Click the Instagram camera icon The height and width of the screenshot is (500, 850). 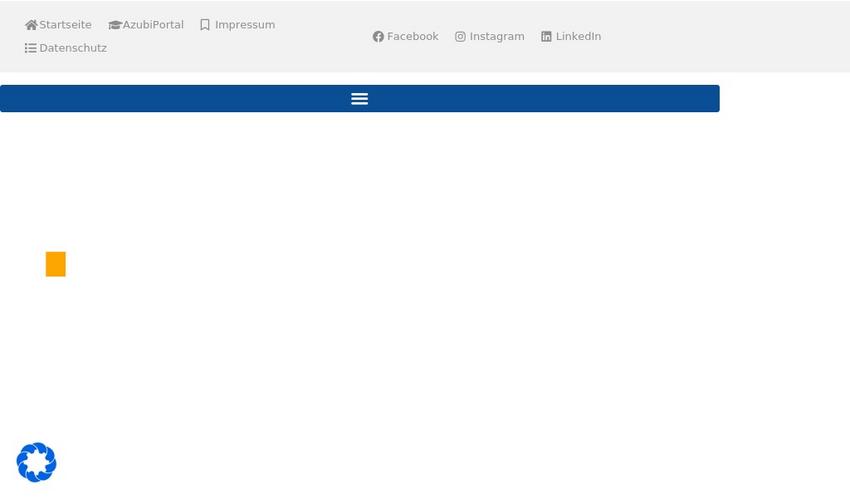[460, 37]
